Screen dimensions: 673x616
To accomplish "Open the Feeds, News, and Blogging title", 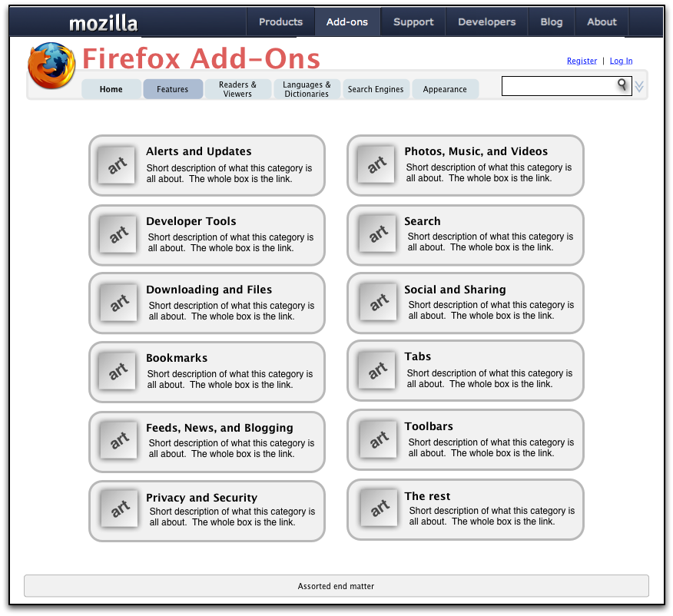I will (220, 428).
